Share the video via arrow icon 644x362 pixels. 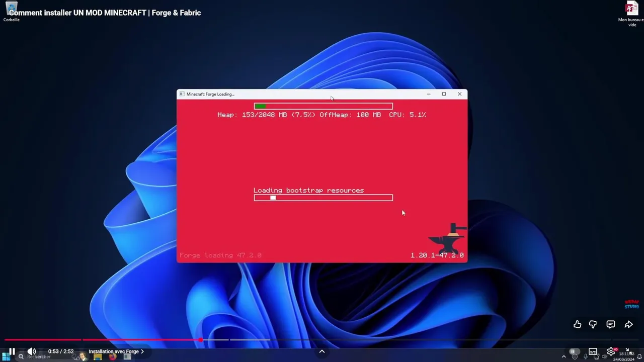point(629,324)
